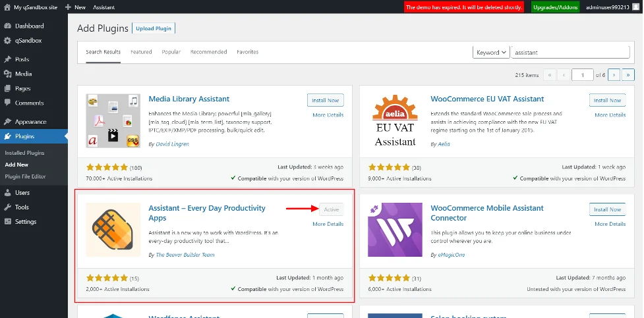This screenshot has height=318, width=644.
Task: Open More Details for Assistant productivity plugin
Action: tap(328, 224)
